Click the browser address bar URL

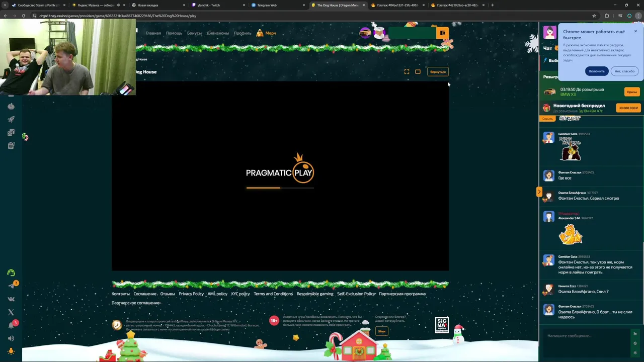coord(118,16)
